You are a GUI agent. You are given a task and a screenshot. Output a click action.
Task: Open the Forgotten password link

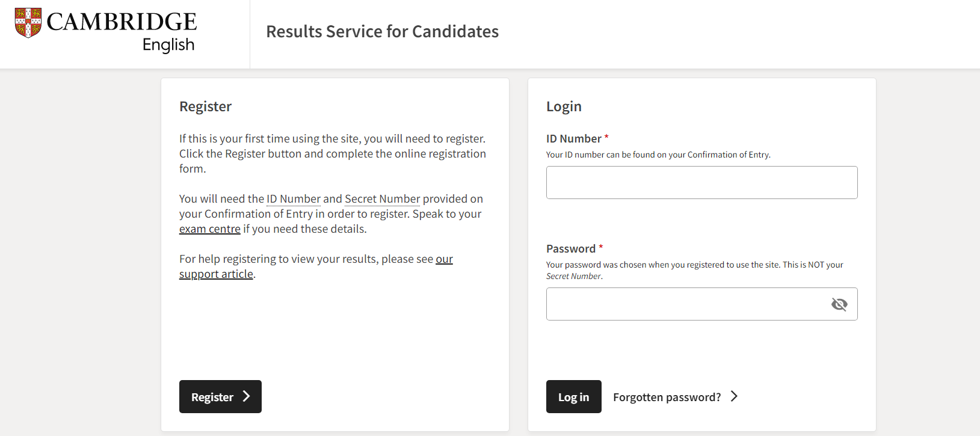(667, 397)
